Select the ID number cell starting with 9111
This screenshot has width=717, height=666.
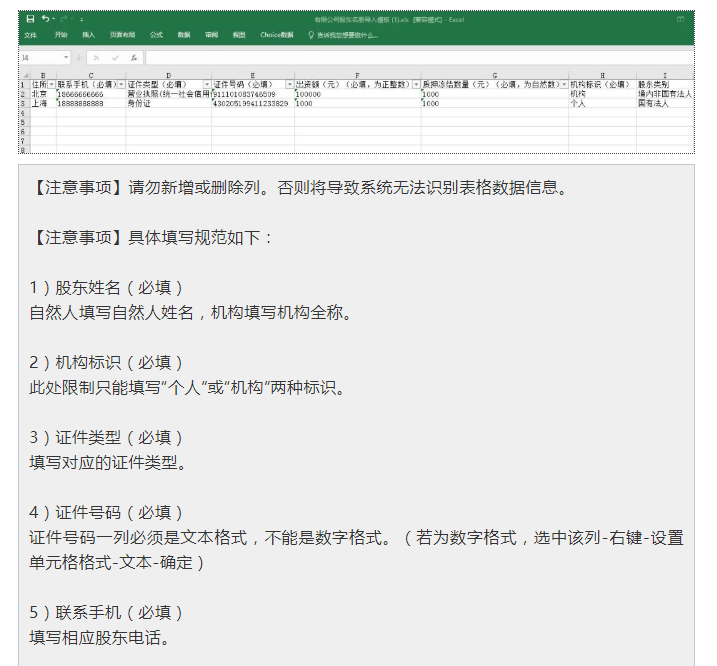click(x=253, y=94)
